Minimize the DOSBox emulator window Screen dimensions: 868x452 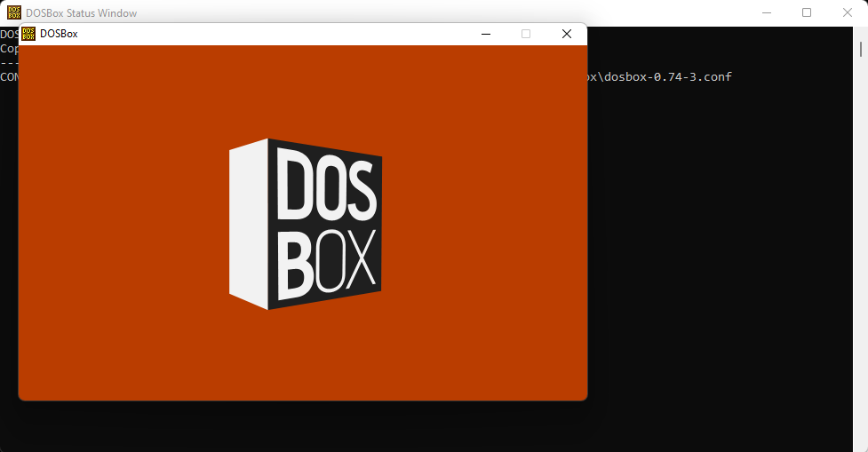(x=486, y=34)
